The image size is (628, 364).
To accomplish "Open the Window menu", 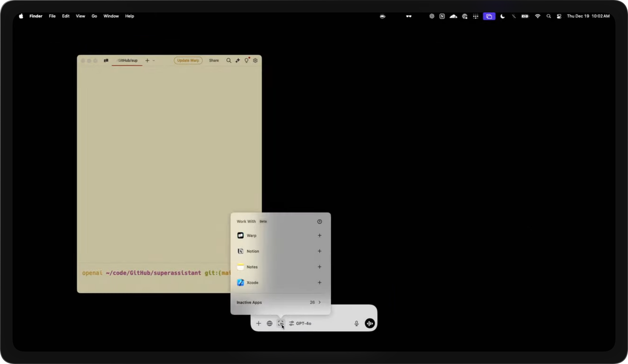I will [x=111, y=16].
